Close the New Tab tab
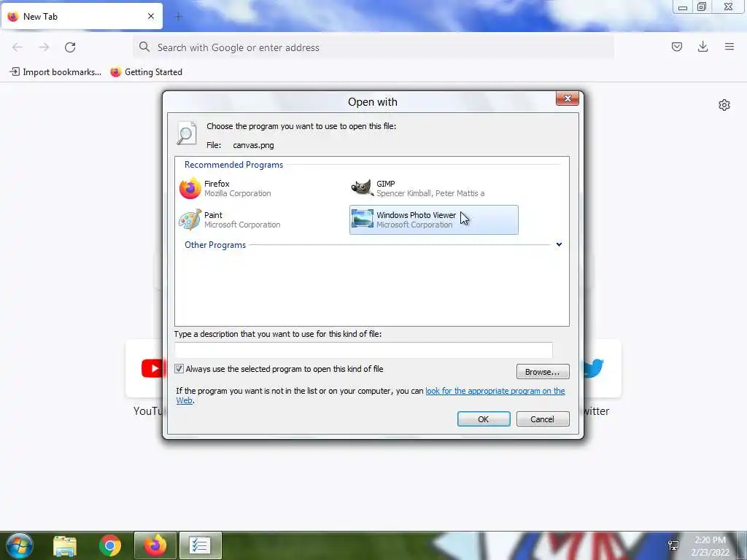This screenshot has height=560, width=747. (x=151, y=16)
